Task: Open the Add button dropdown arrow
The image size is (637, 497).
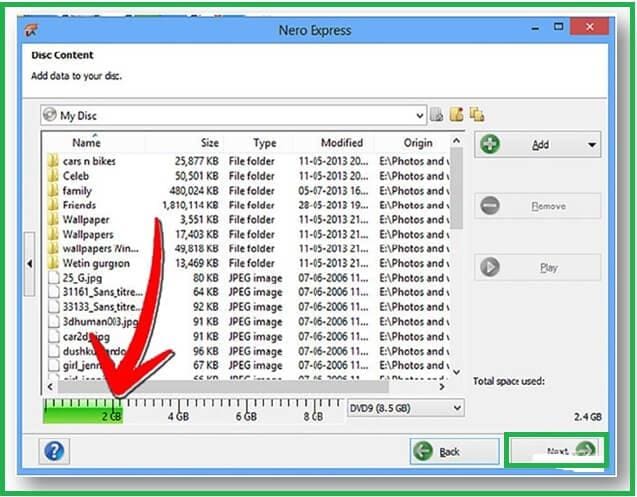Action: click(x=592, y=145)
